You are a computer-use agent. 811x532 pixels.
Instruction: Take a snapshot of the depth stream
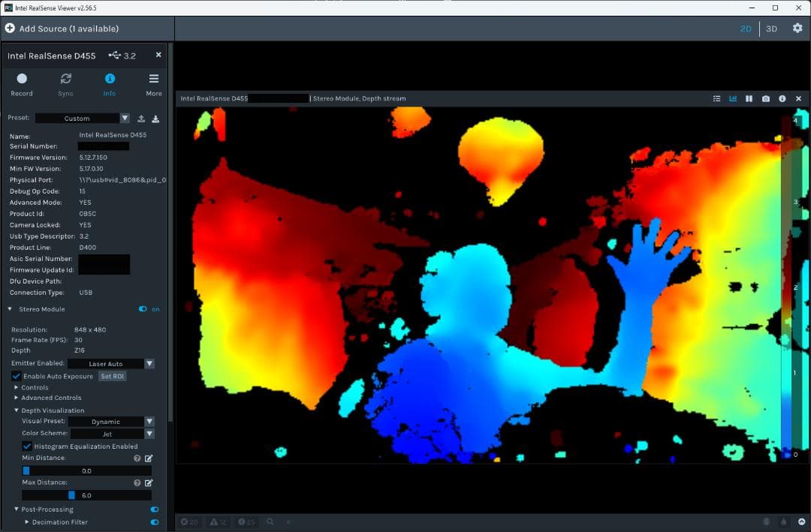pyautogui.click(x=765, y=99)
